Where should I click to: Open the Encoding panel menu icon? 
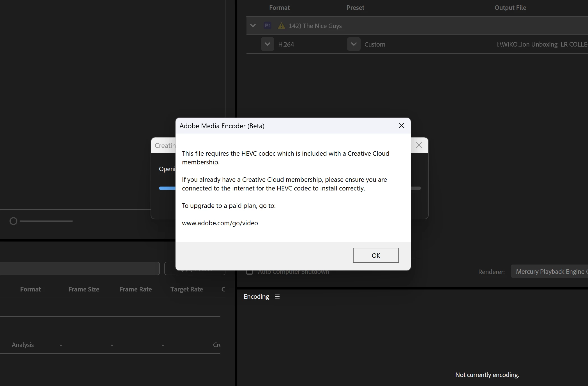tap(277, 297)
